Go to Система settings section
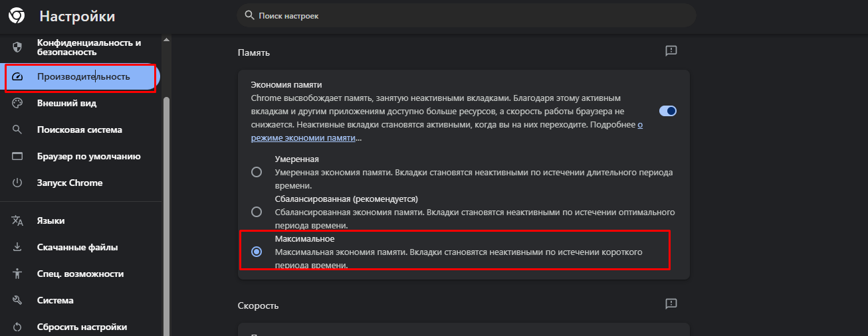868x336 pixels. [55, 300]
